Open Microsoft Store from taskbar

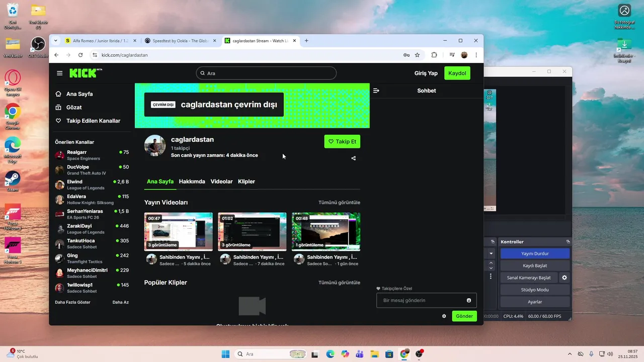pos(389,354)
